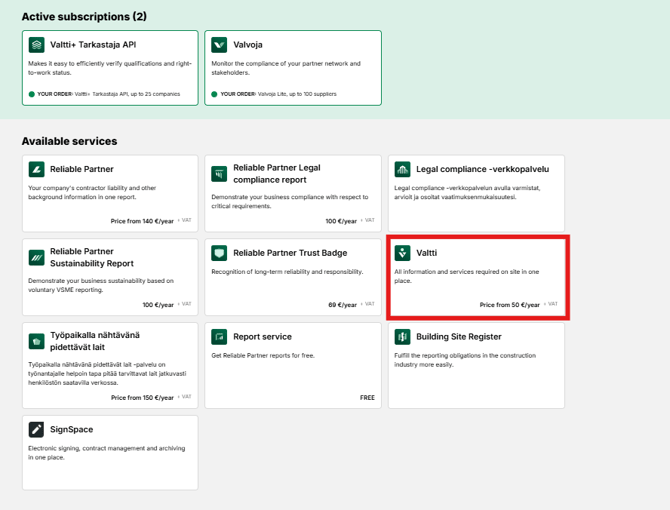
Task: Click 'Recognition of long-term reliability and responsibility.' text
Action: pos(287,272)
